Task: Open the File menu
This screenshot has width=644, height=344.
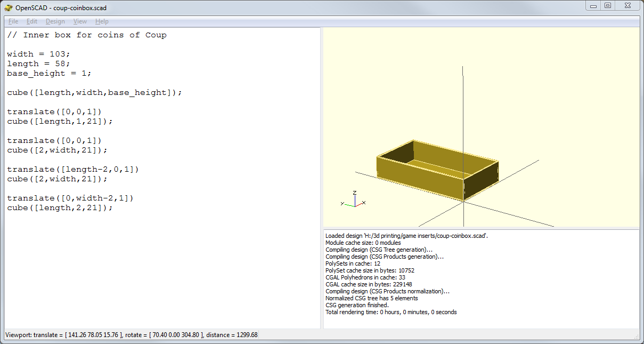Action: pyautogui.click(x=13, y=21)
